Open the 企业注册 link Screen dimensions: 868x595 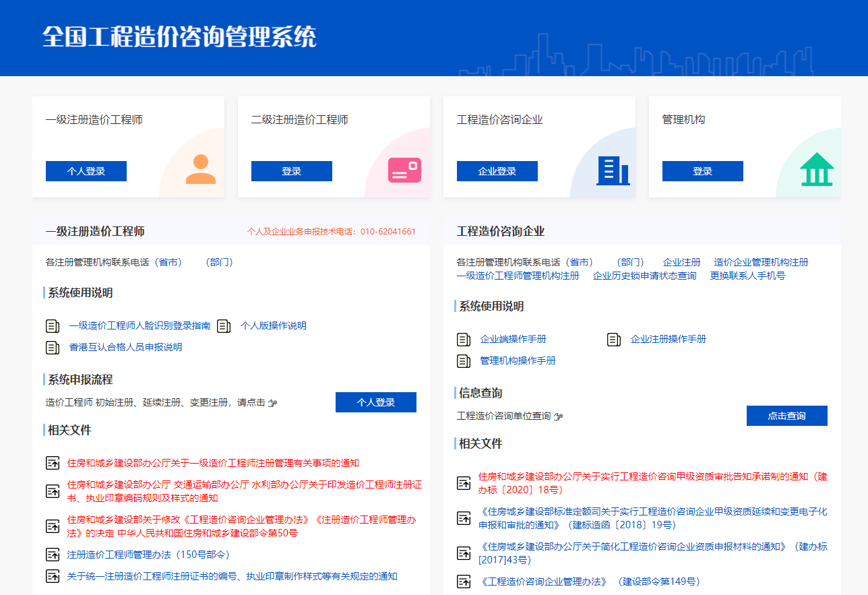681,262
